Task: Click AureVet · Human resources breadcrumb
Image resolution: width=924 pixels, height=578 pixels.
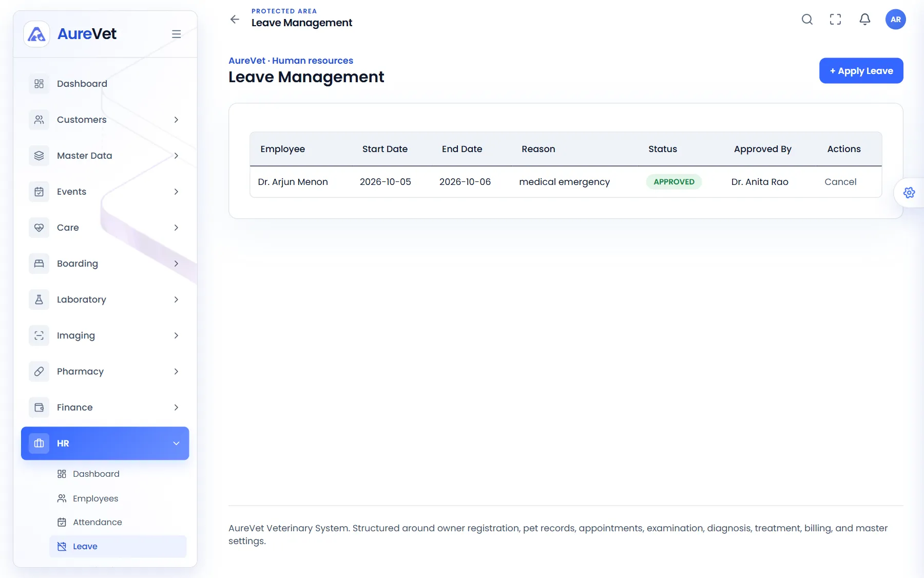Action: point(291,61)
